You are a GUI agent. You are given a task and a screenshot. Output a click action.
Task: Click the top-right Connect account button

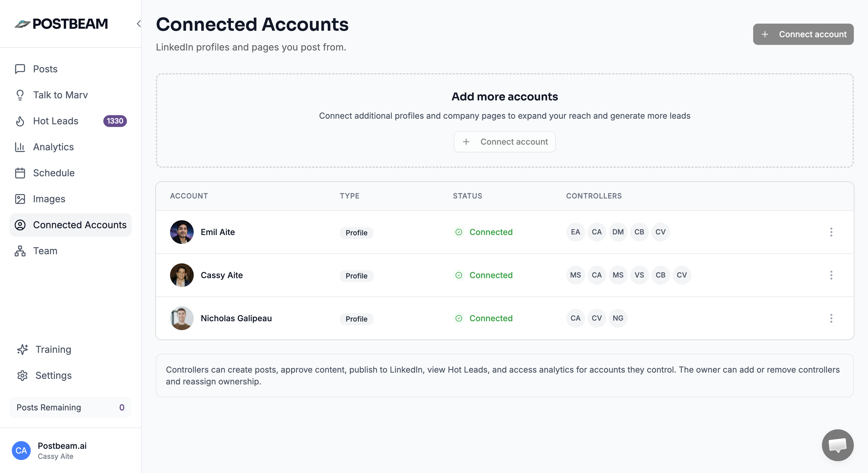803,34
